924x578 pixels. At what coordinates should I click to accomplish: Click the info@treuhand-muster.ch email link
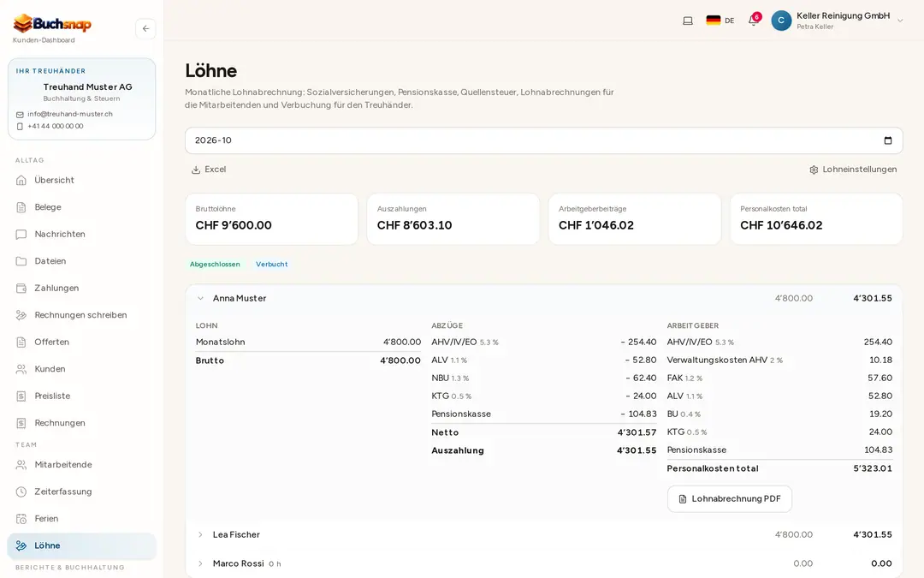click(69, 115)
